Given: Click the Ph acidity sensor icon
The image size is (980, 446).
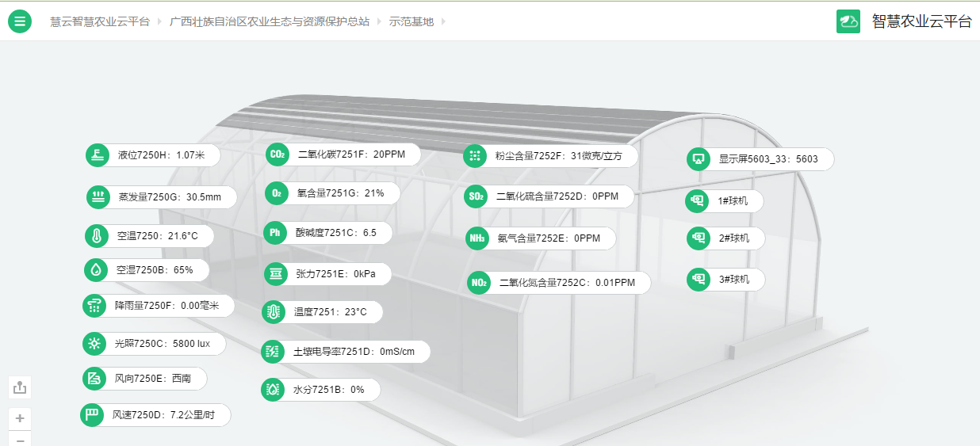Looking at the screenshot, I should click(275, 232).
